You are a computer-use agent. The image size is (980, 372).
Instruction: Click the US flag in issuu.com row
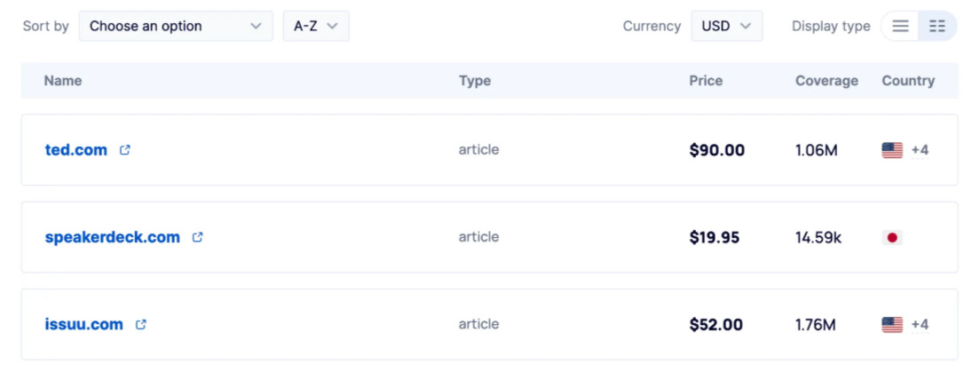click(x=892, y=324)
